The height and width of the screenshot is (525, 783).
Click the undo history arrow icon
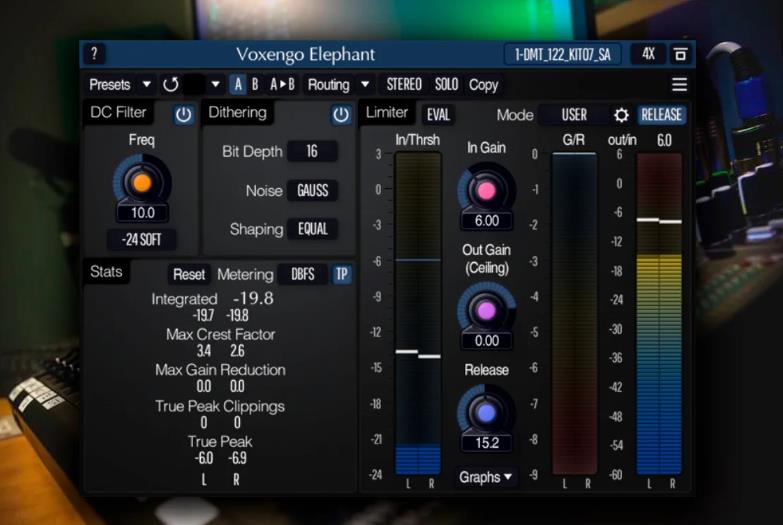pyautogui.click(x=171, y=84)
